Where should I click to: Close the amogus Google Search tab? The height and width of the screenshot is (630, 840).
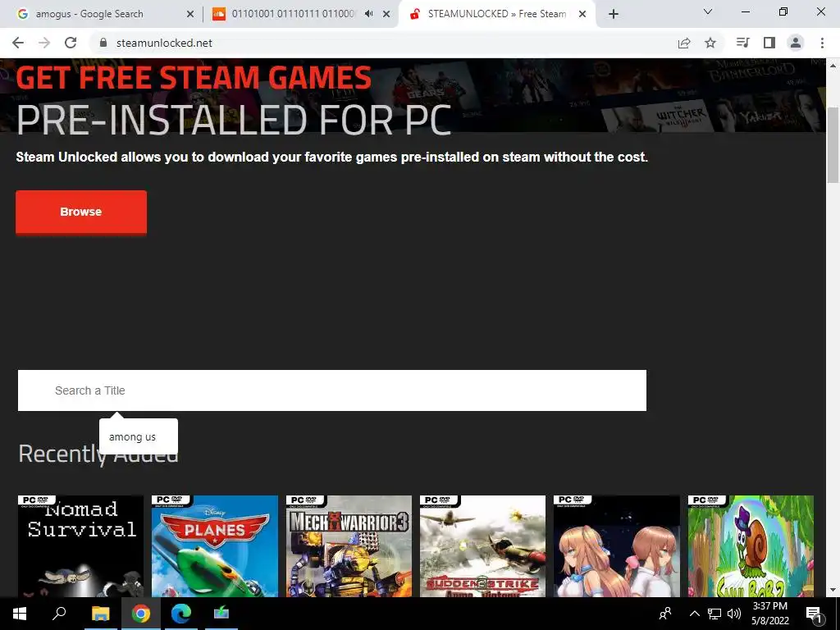190,14
